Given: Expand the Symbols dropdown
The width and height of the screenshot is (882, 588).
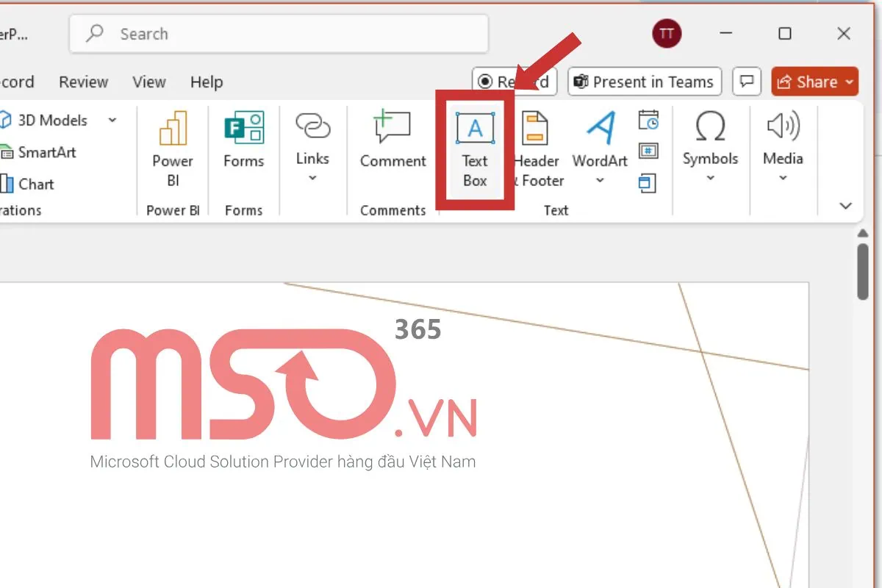Looking at the screenshot, I should [710, 178].
